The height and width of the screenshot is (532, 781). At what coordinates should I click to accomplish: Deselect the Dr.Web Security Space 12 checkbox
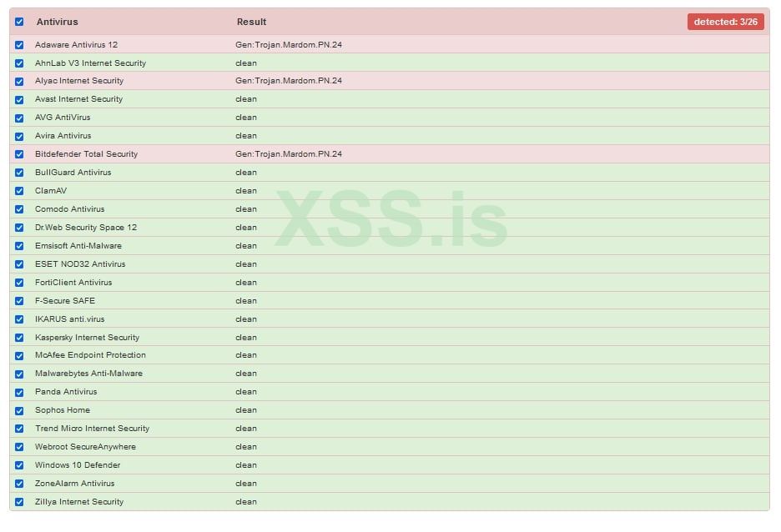(19, 228)
